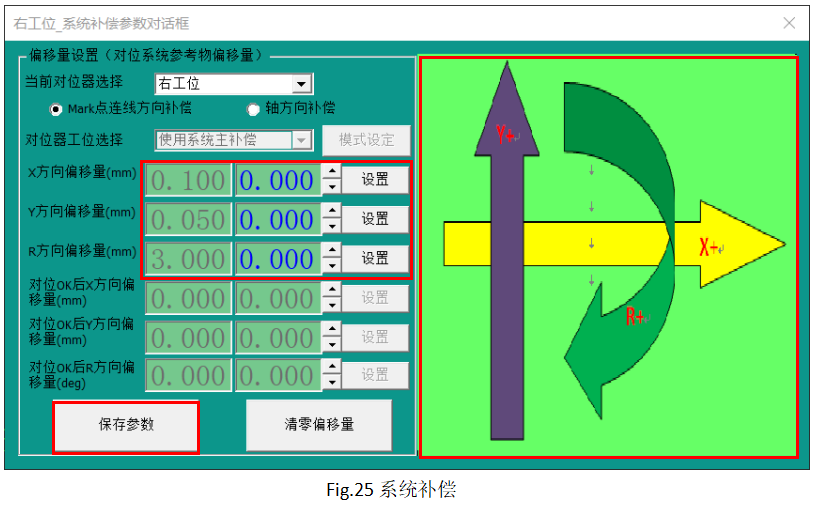
Task: Select the 轴方向补偿 radio button
Action: [x=254, y=108]
